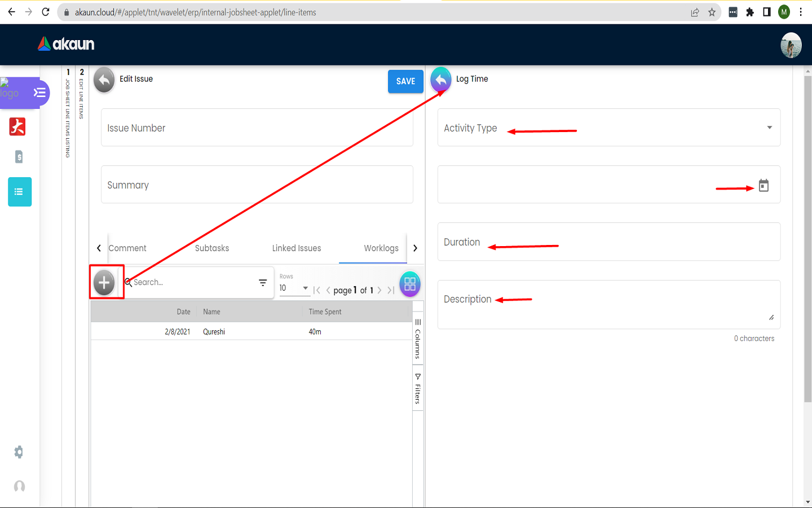
Task: Sort by the Time Spent column header
Action: click(x=325, y=312)
